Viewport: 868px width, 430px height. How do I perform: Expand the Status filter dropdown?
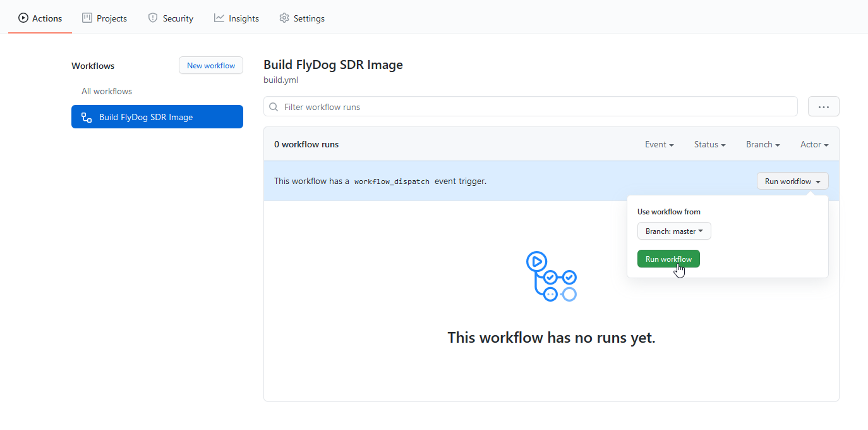point(709,145)
